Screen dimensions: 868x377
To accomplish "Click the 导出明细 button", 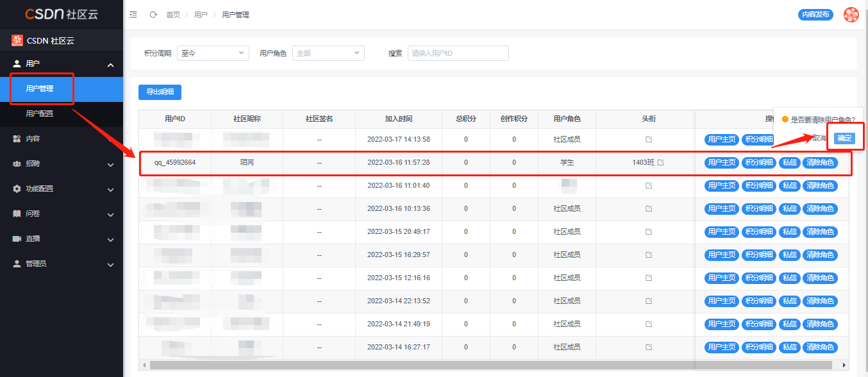I will point(160,92).
